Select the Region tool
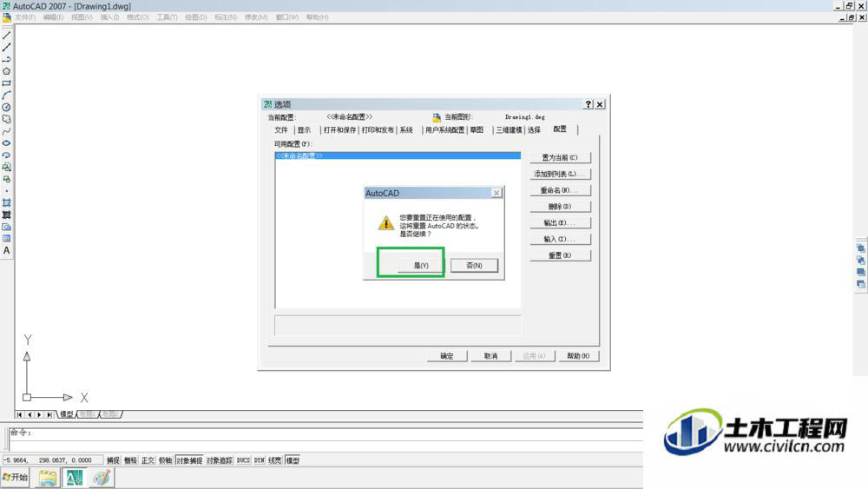This screenshot has height=489, width=868. point(7,227)
